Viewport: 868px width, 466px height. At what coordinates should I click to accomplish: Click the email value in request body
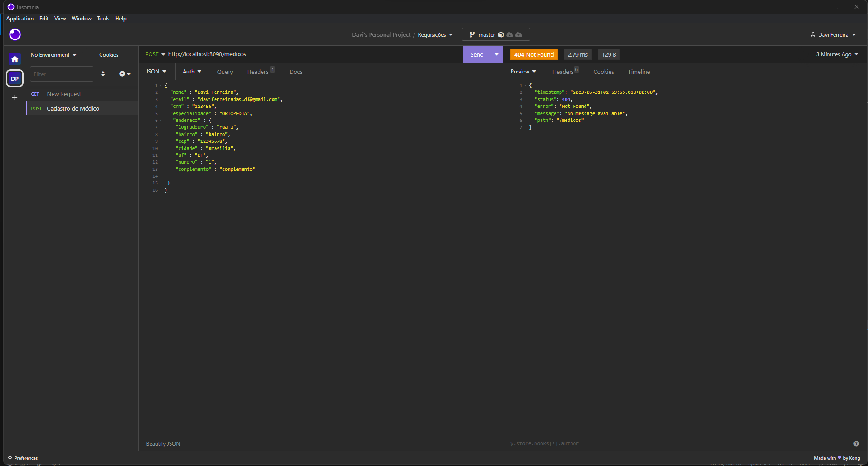tap(239, 100)
